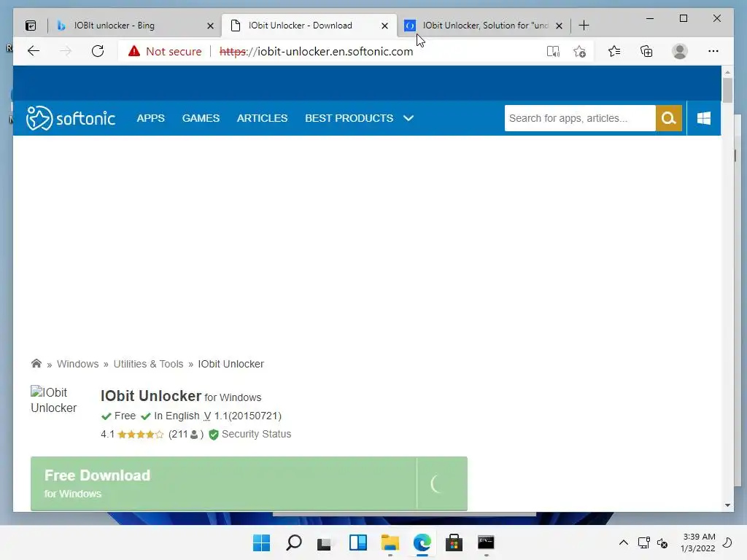Close the IOBit unlocker - Bing tab
The image size is (747, 560).
pyautogui.click(x=210, y=26)
